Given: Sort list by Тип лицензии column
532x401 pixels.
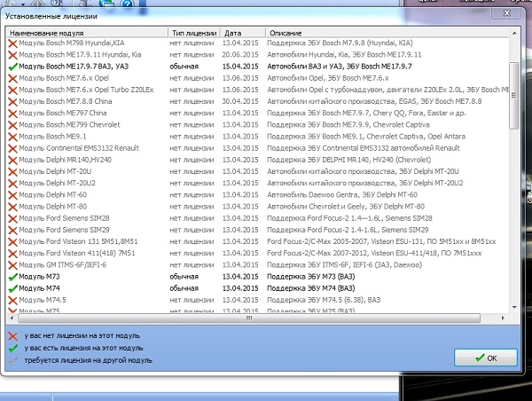Looking at the screenshot, I should pos(193,32).
